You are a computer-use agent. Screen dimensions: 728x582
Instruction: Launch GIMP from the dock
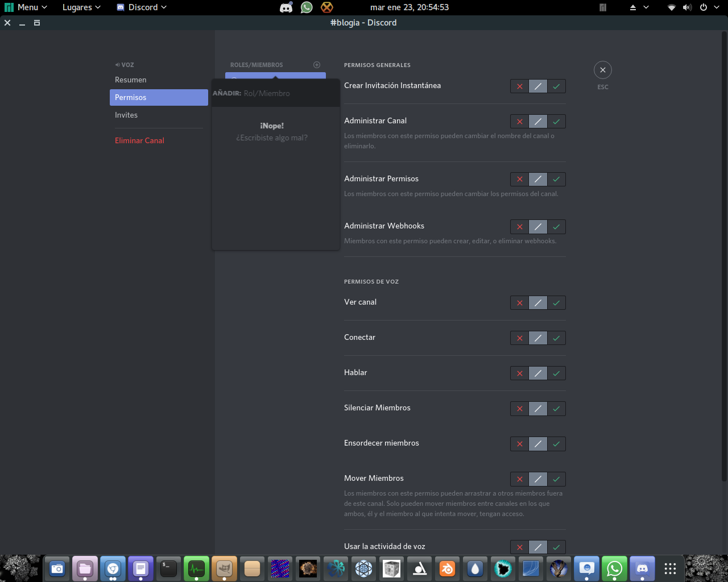coord(224,568)
